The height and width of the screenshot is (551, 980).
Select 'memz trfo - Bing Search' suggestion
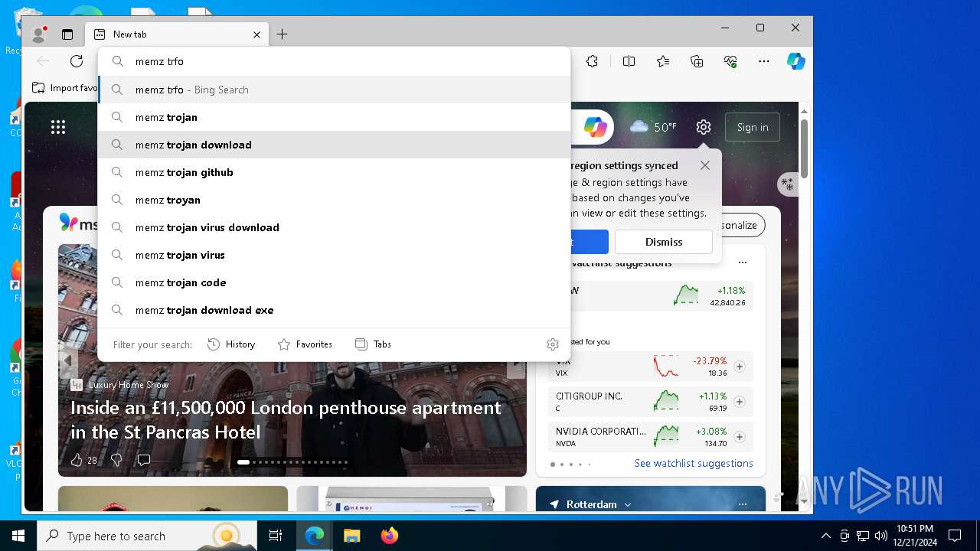point(334,90)
